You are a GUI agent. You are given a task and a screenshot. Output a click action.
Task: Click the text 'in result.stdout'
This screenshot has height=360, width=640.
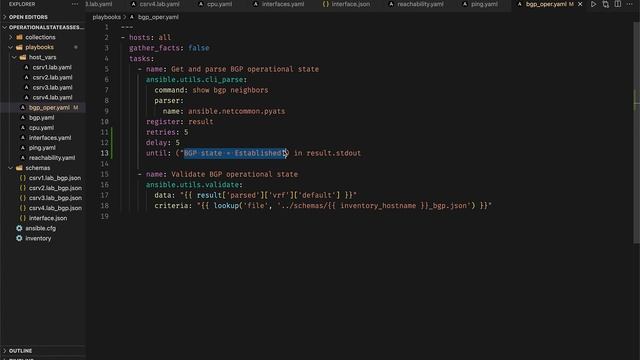click(x=327, y=153)
